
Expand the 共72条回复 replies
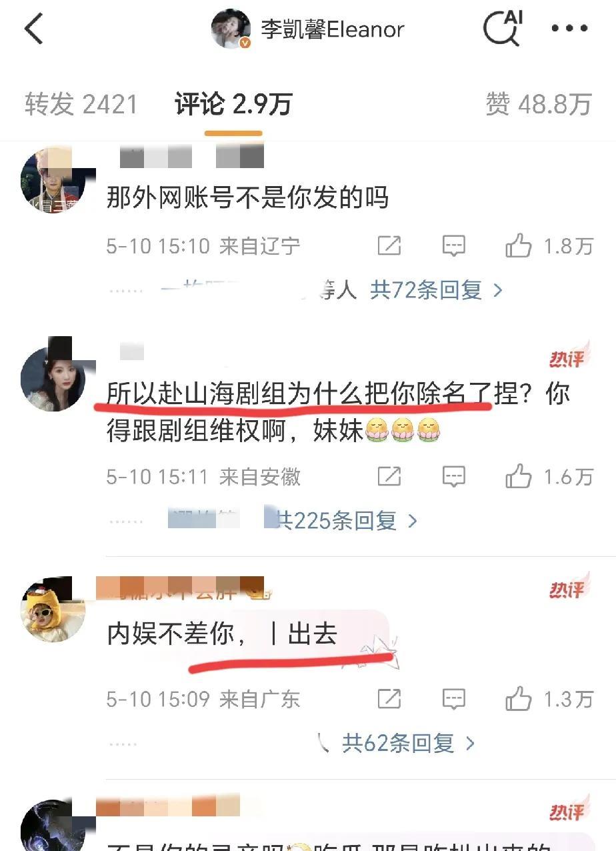(x=437, y=289)
